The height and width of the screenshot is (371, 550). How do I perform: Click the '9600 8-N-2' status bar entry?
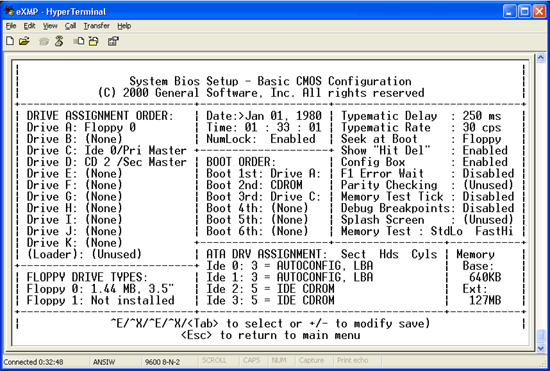coord(162,362)
